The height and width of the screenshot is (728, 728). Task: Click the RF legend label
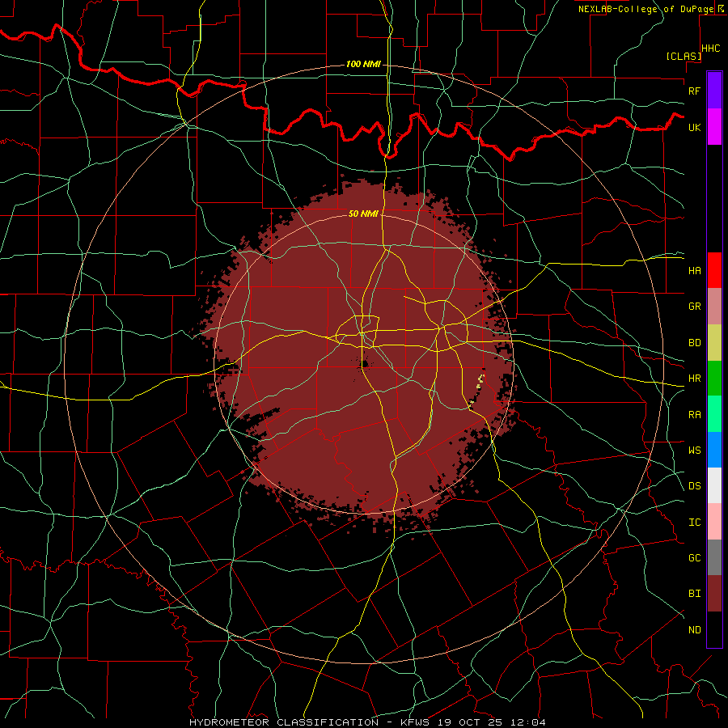point(694,91)
